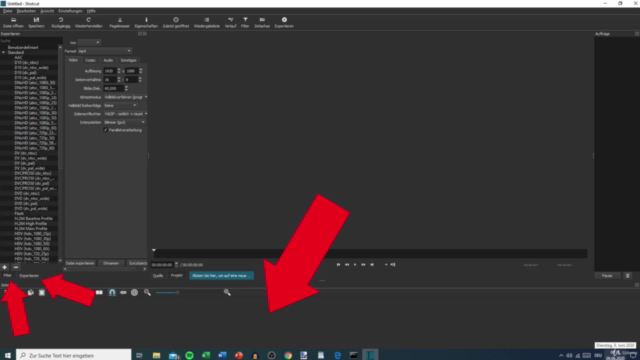Switch to the Codec tab

point(90,60)
